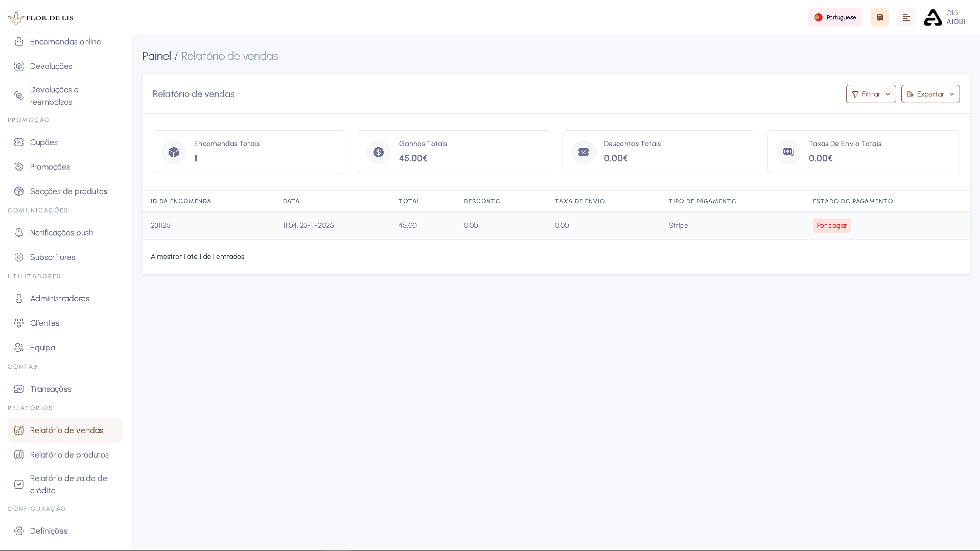The width and height of the screenshot is (980, 551).
Task: Click the storefront icon in the top bar
Action: [x=879, y=17]
